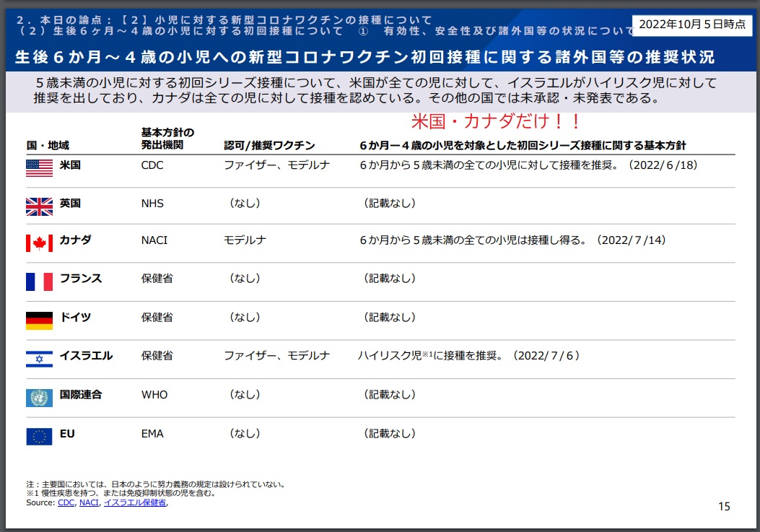Viewport: 760px width, 532px height.
Task: Click (記載なし) in the フランス row
Action: point(390,279)
